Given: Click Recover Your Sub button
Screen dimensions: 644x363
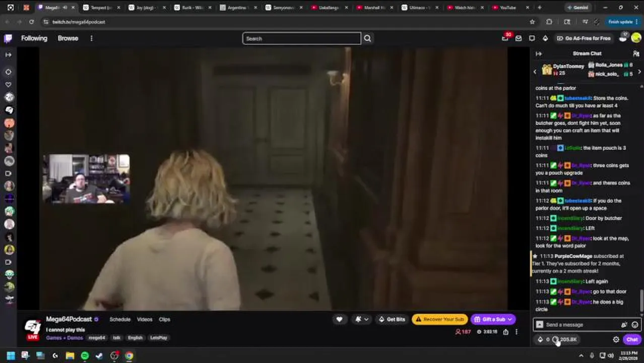Looking at the screenshot, I should point(439,319).
